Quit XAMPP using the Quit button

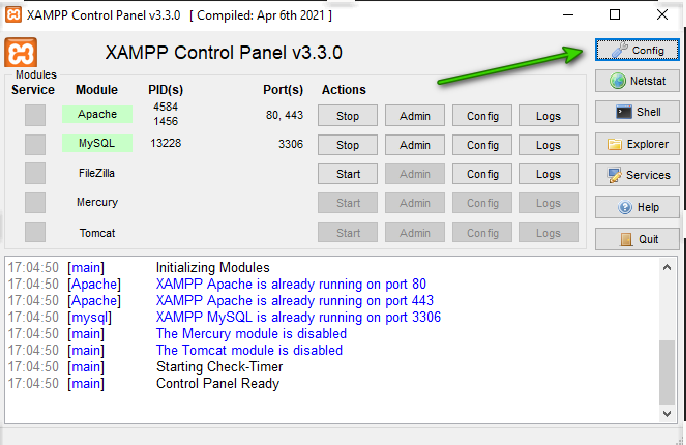[637, 239]
